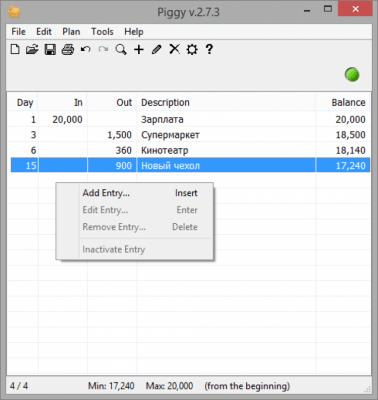Click the In value 20,000 cell

point(63,119)
